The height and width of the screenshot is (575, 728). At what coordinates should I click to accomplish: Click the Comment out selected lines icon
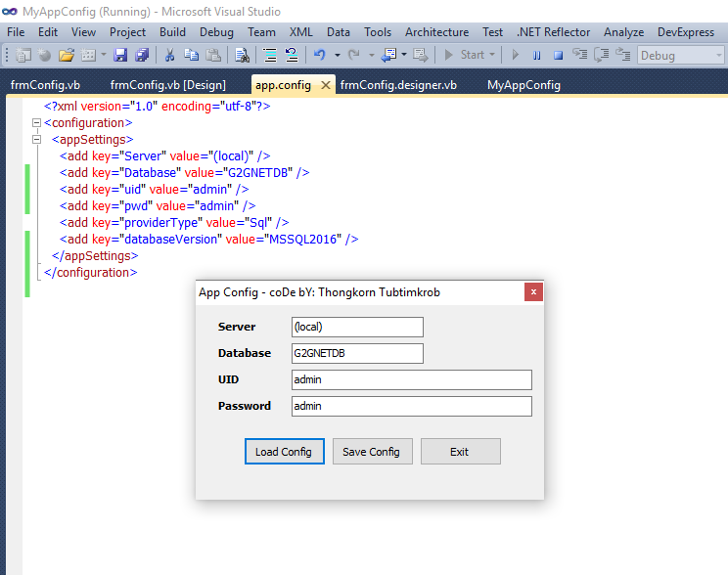point(270,55)
